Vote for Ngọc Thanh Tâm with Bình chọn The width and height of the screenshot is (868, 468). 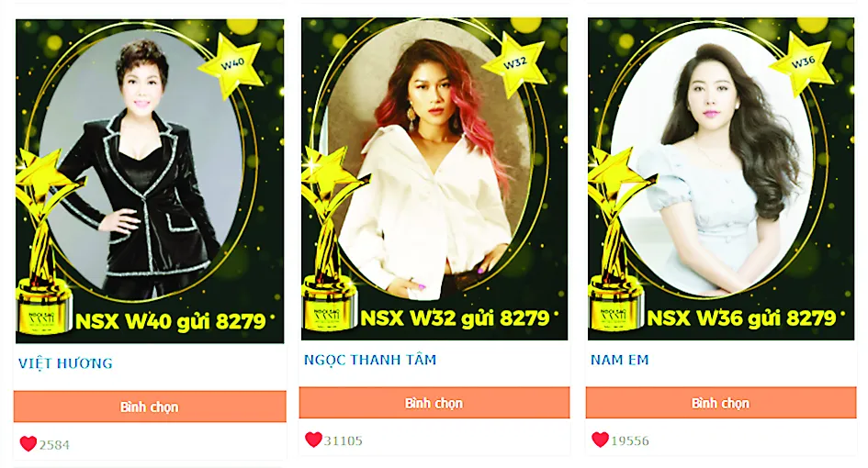click(434, 403)
